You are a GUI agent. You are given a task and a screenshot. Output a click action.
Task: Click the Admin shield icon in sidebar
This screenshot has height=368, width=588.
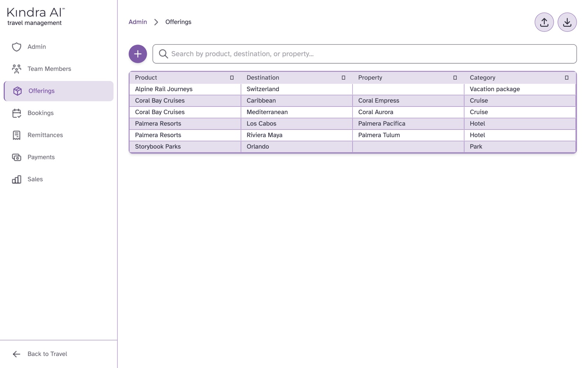(x=17, y=47)
